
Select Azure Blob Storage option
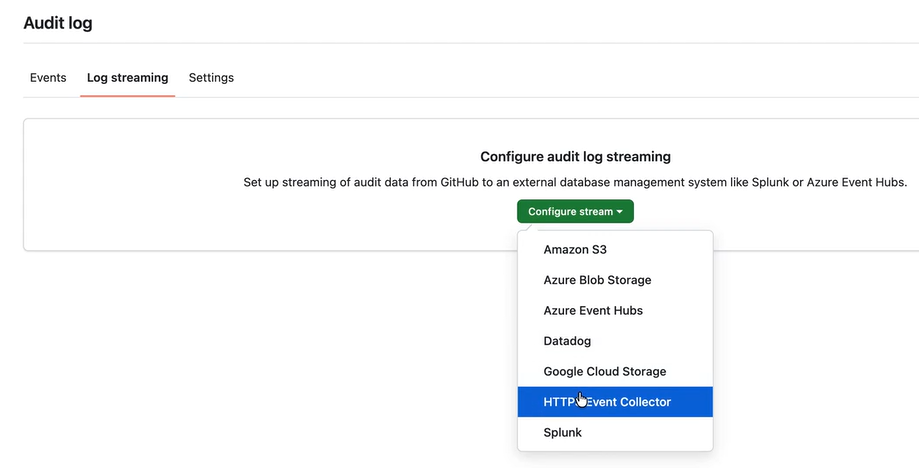click(x=597, y=280)
